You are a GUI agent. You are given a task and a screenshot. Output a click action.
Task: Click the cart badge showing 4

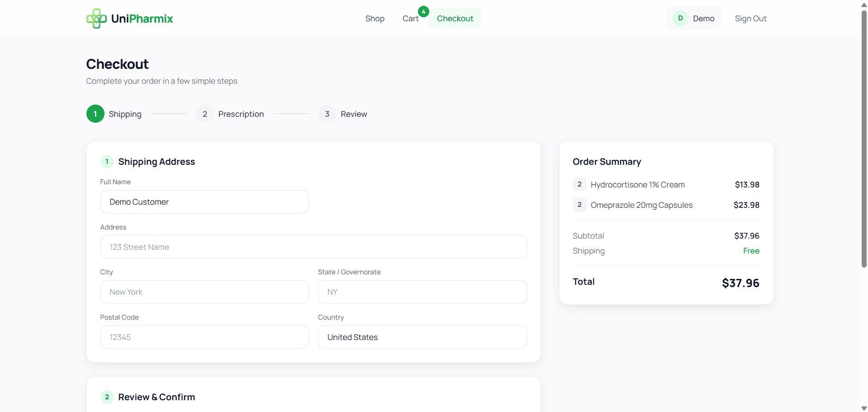pos(423,11)
